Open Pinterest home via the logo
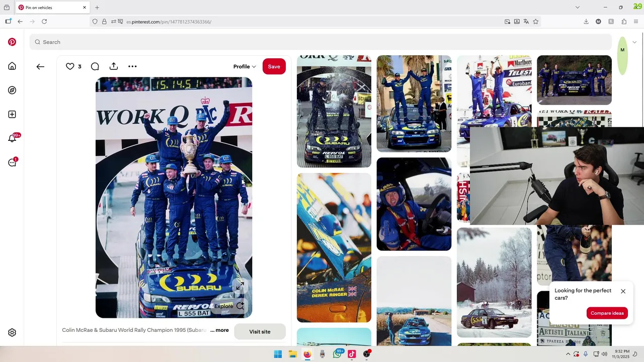Image resolution: width=644 pixels, height=362 pixels. (12, 42)
